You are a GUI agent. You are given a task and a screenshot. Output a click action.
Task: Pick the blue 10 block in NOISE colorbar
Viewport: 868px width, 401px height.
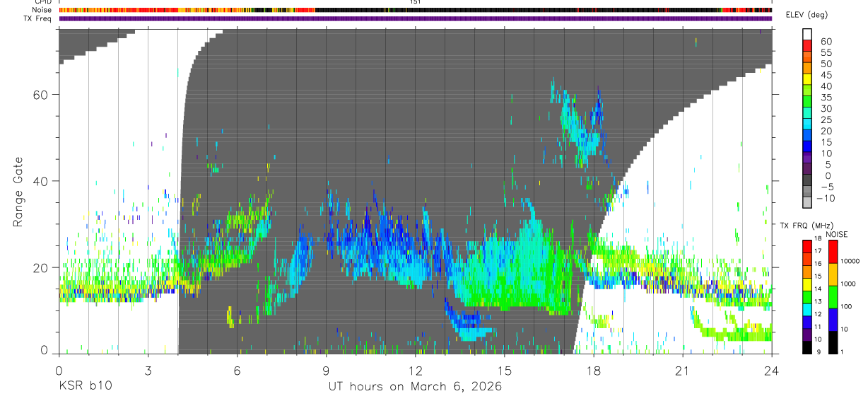pos(833,320)
